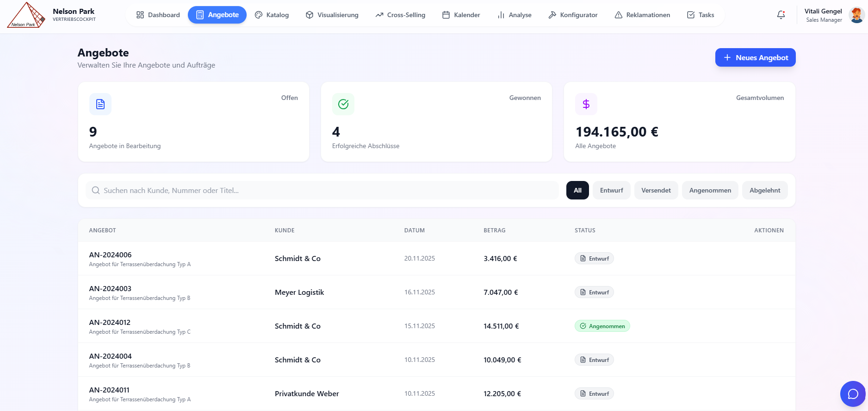Click the magnifier icon in search bar

tap(96, 190)
